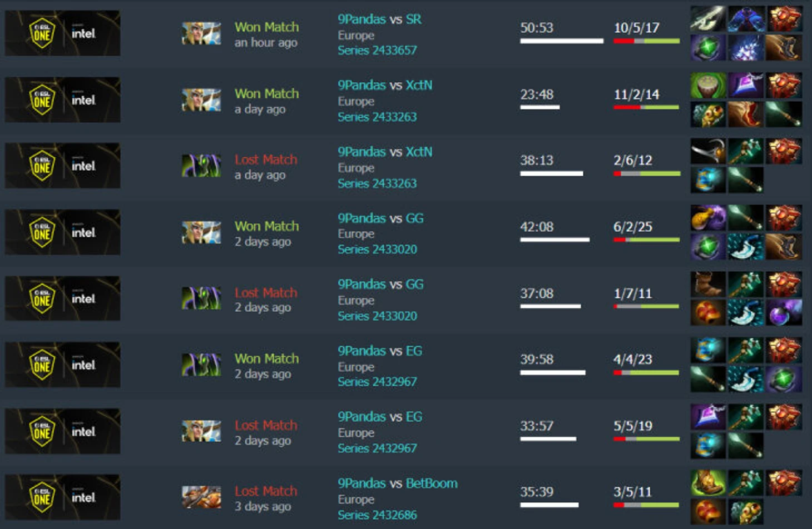The image size is (812, 529).
Task: Open the 9Pandas vs EG win match link
Action: [x=380, y=351]
